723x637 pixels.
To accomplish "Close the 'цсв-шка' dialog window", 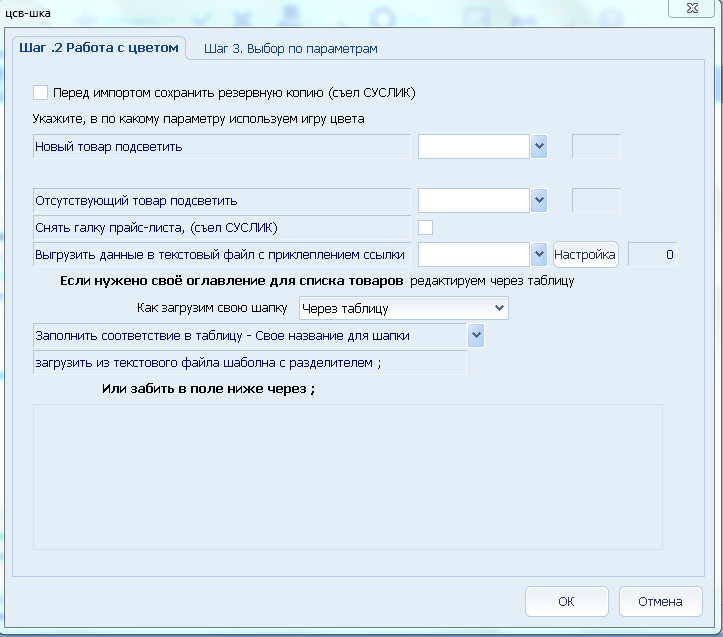I will click(691, 7).
